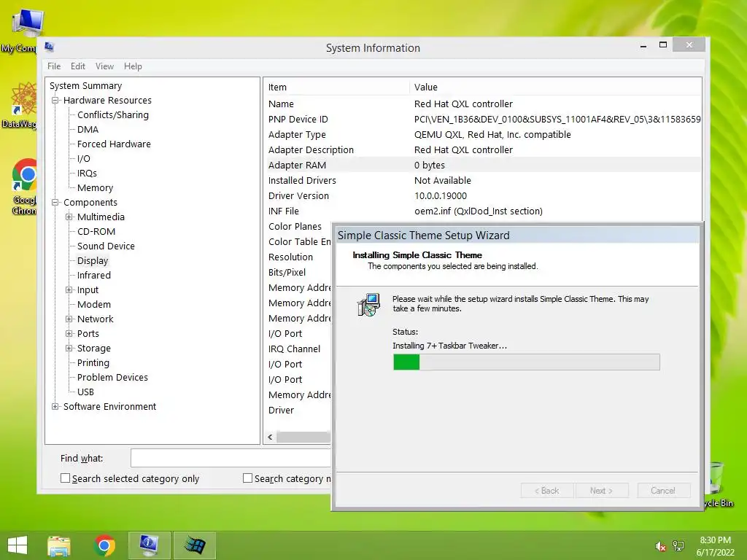Open the Edit menu
Image resolution: width=747 pixels, height=560 pixels.
77,66
